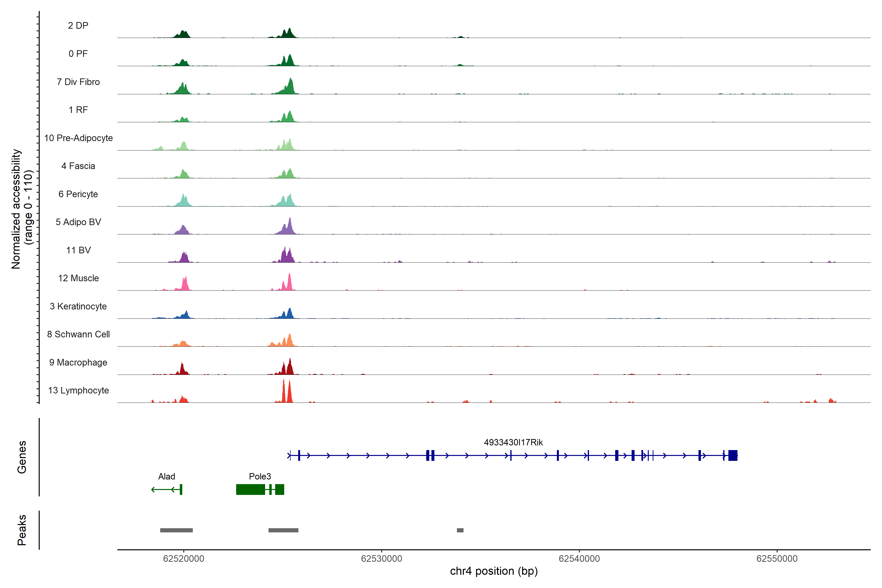Click the purple 11 BV peak near Alad
This screenshot has height=588, width=882.
pos(184,258)
